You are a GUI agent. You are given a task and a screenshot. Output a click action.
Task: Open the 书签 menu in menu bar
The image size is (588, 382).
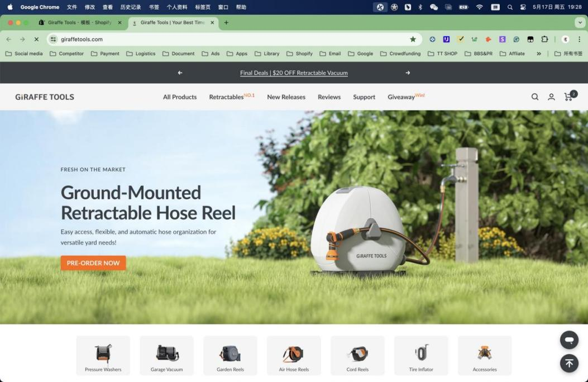[x=154, y=7]
